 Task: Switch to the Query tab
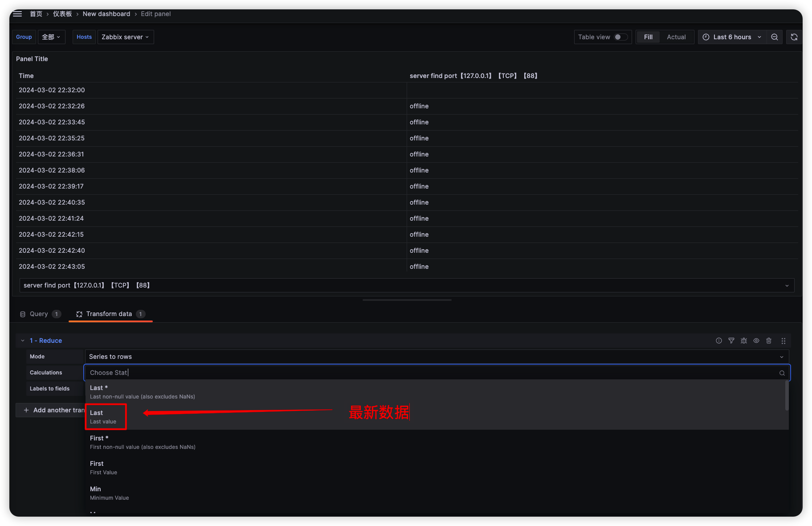[39, 314]
